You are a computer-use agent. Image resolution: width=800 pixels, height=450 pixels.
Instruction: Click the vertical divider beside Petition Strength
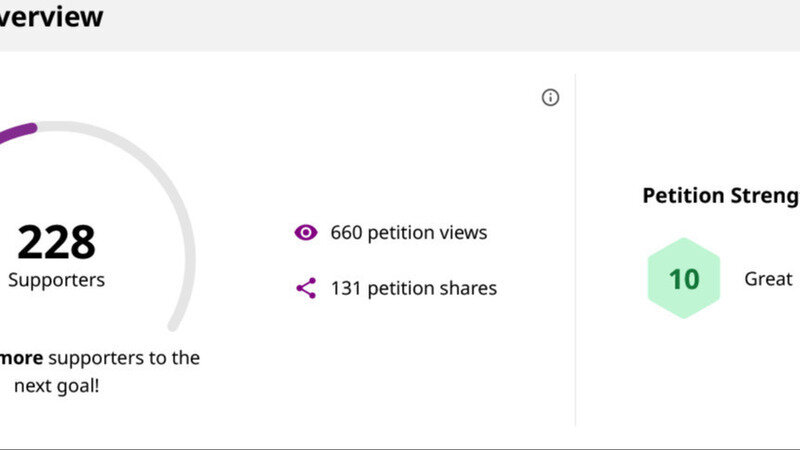click(x=575, y=250)
